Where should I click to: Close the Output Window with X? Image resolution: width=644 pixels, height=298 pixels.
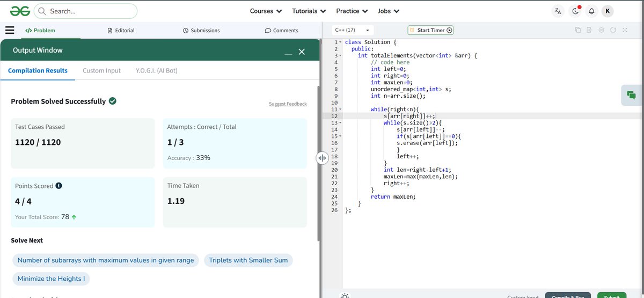(302, 52)
